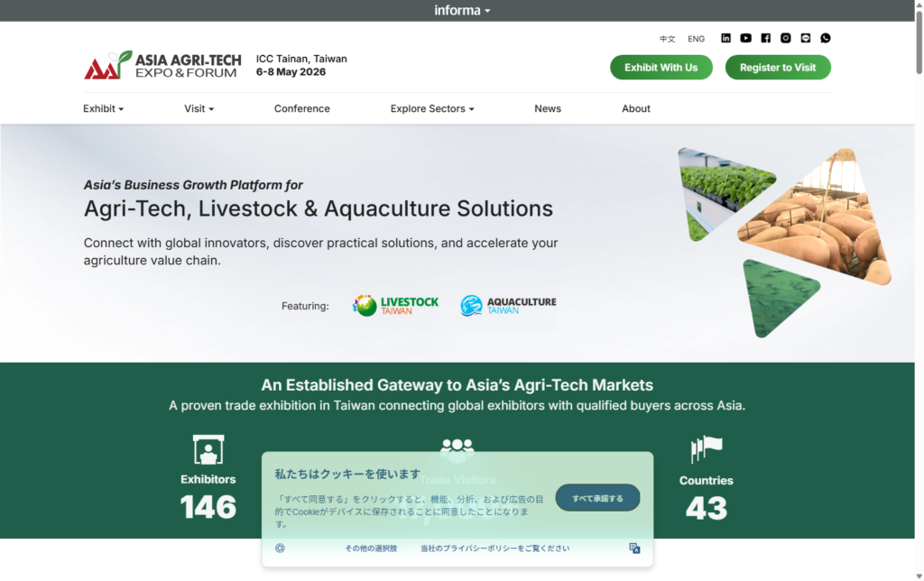Click the cookie settings icon in banner
Viewport: 924px width, 581px height.
pyautogui.click(x=280, y=549)
